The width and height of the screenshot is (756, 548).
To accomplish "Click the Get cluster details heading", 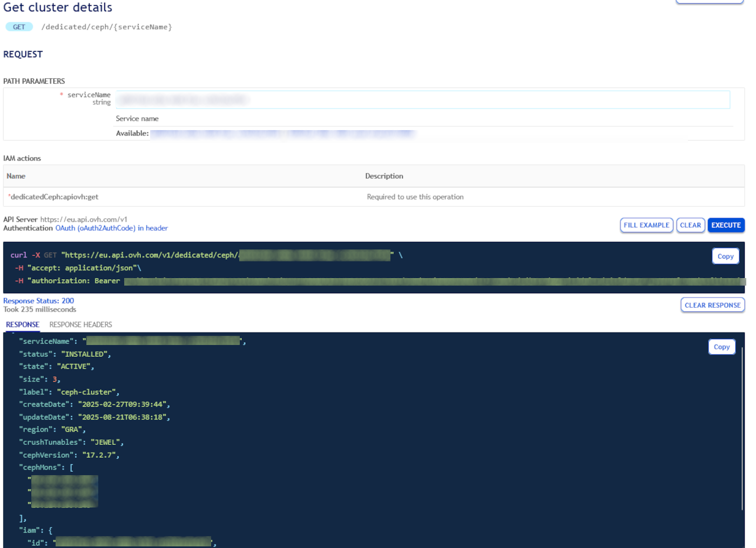I will 57,8.
